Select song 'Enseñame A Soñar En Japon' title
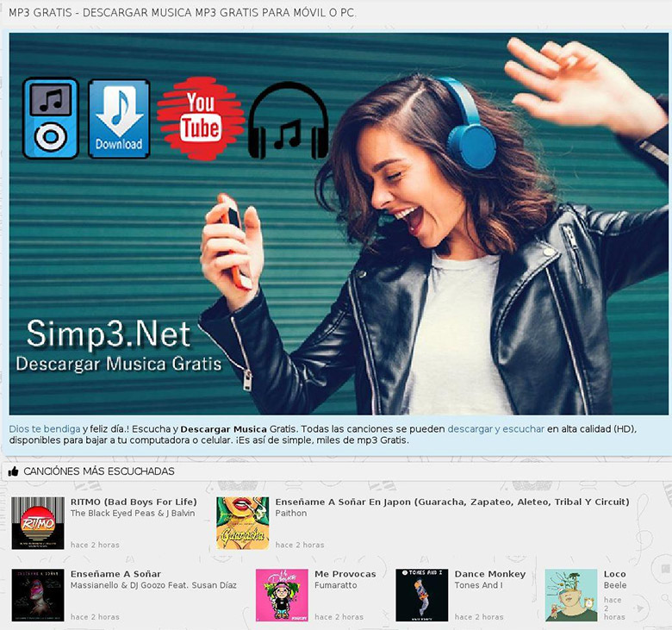The image size is (672, 630). 452,502
